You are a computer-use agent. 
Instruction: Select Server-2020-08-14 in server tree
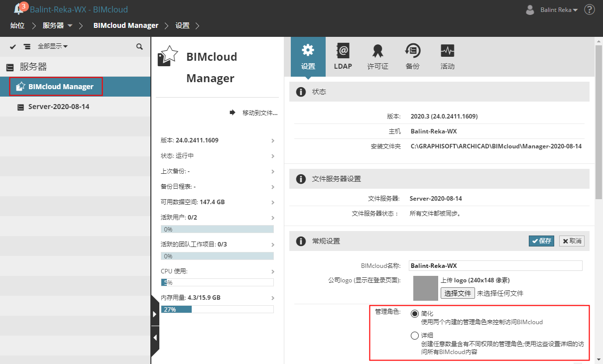click(x=75, y=107)
